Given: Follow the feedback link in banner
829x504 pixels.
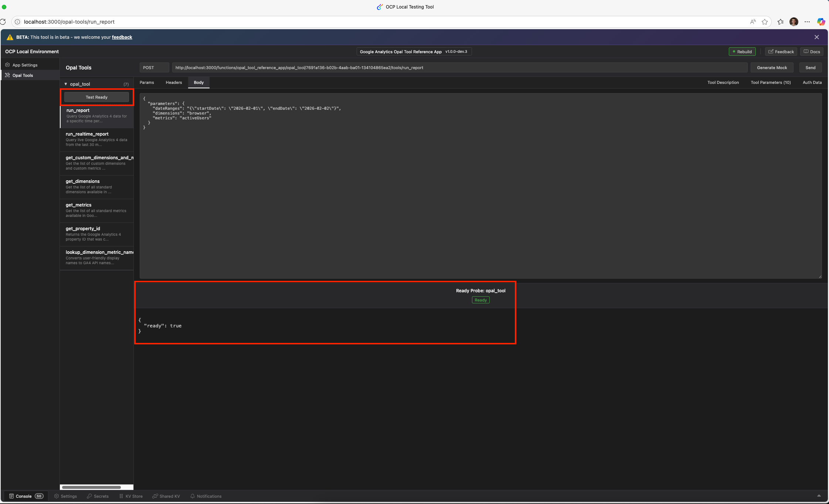Looking at the screenshot, I should tap(122, 37).
